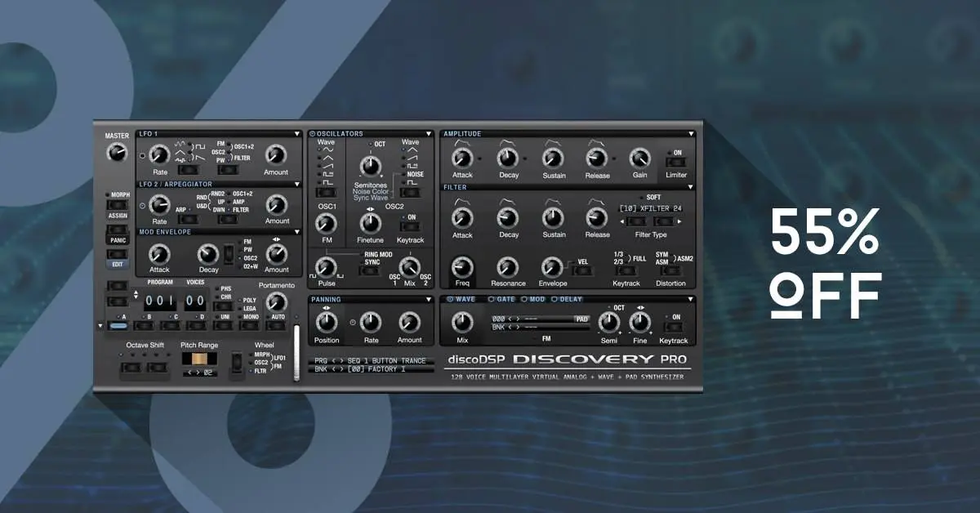The image size is (980, 513).
Task: Click the LFO 2 destination selector button
Action: tap(228, 220)
